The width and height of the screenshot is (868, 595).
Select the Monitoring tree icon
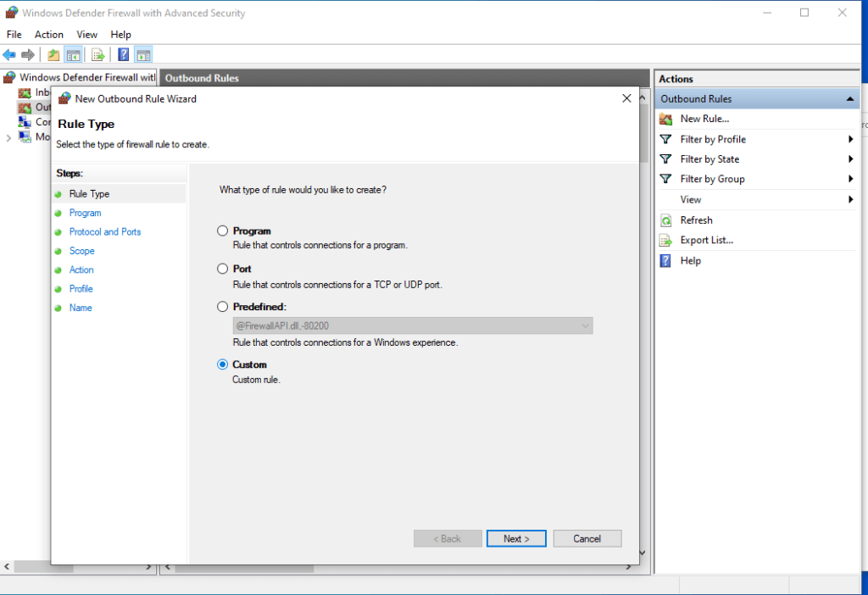(x=25, y=136)
